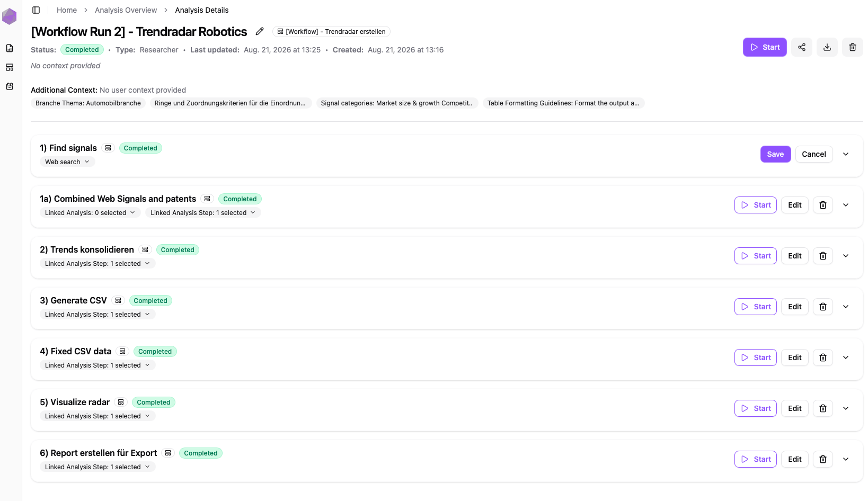
Task: Delete the Visualize radar step
Action: [x=823, y=408]
